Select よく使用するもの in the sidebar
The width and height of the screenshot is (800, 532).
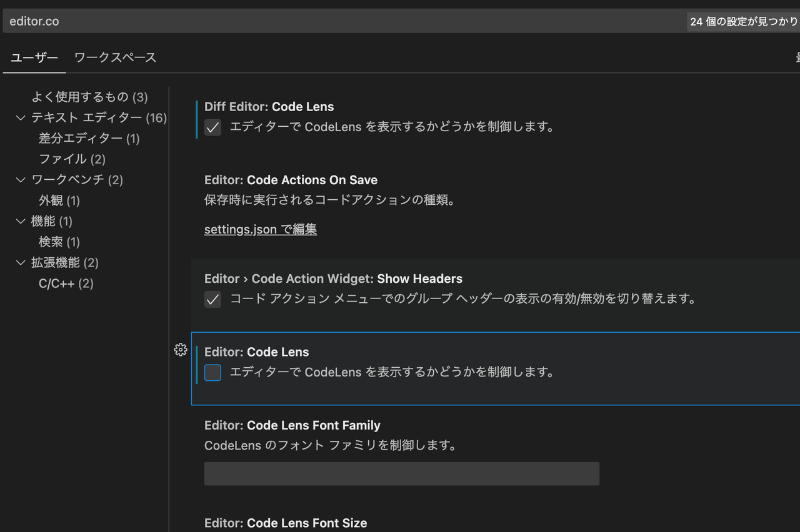[x=91, y=97]
